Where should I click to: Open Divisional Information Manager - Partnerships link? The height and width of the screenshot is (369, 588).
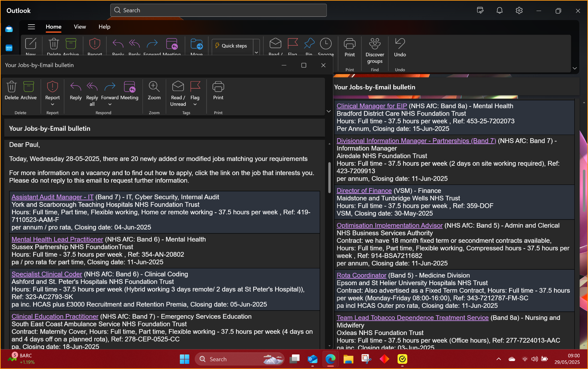click(x=416, y=140)
